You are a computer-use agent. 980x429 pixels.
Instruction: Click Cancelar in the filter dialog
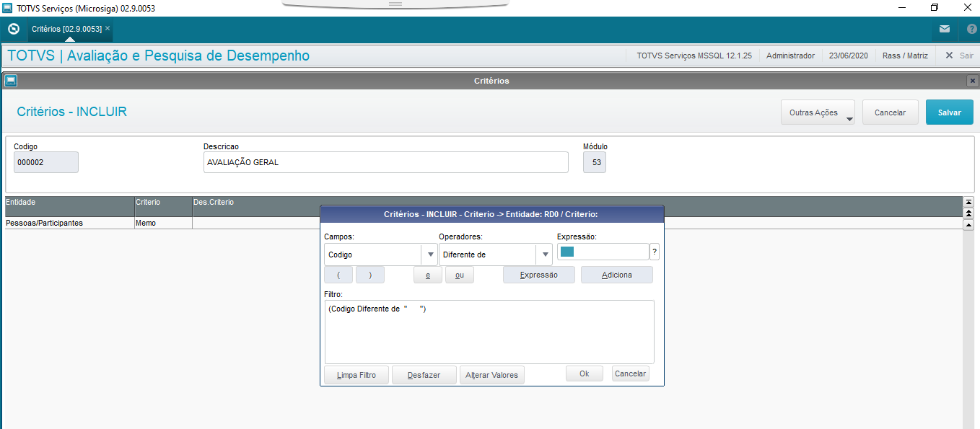[631, 373]
